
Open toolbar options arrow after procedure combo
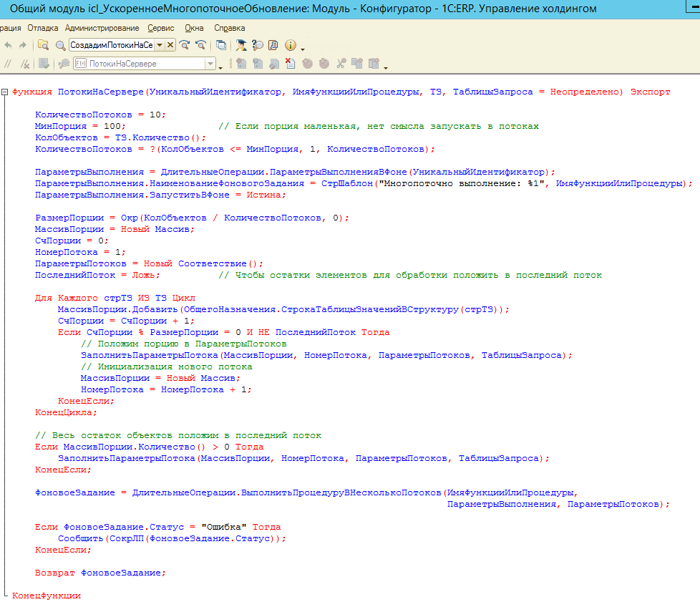click(x=220, y=67)
